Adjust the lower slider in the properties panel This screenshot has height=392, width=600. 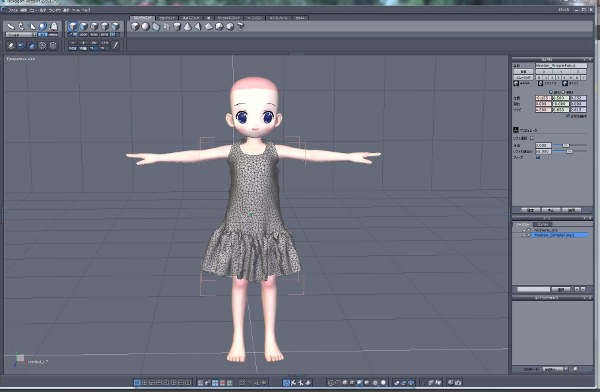click(x=569, y=151)
